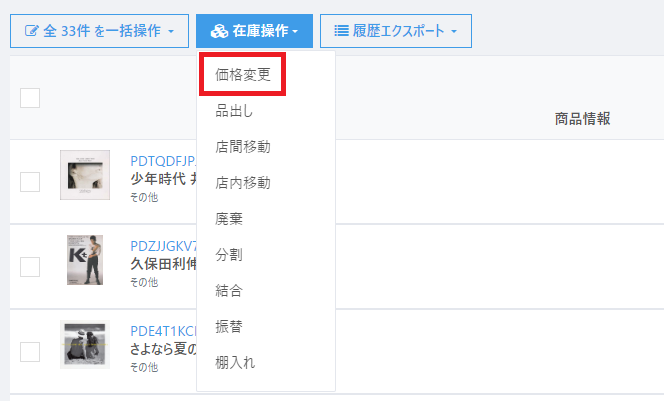Image resolution: width=664 pixels, height=401 pixels.
Task: Check the box for 少年時代 item row
Action: 30,181
